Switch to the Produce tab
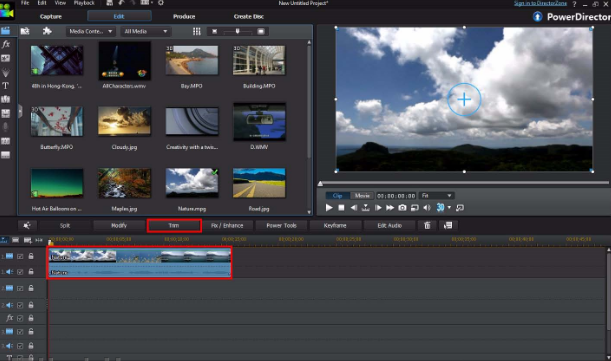This screenshot has height=361, width=611. click(184, 16)
